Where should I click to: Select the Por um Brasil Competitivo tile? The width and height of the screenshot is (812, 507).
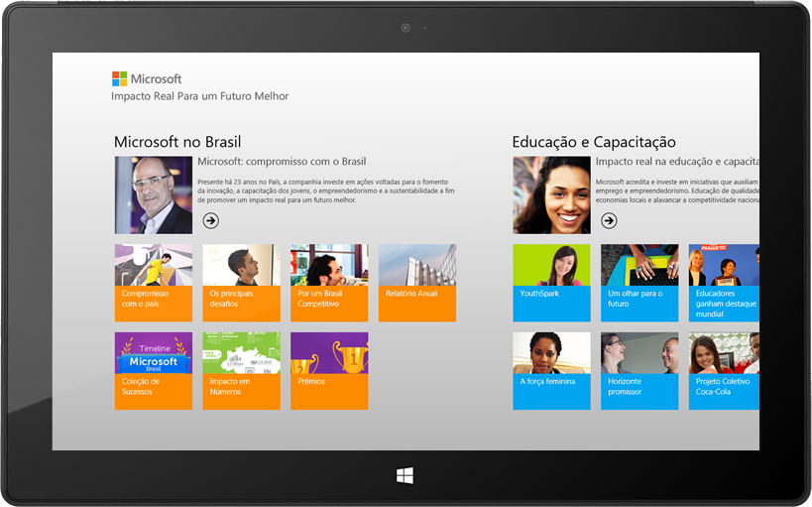tap(329, 283)
